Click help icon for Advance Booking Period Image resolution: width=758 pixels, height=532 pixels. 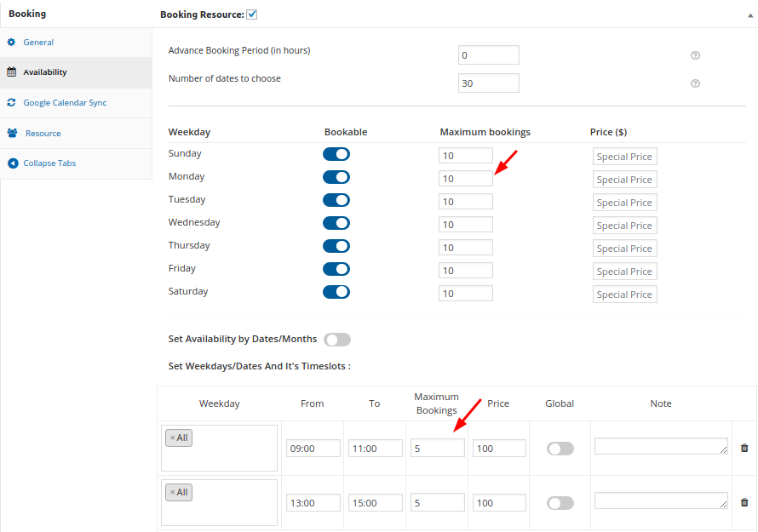(695, 55)
